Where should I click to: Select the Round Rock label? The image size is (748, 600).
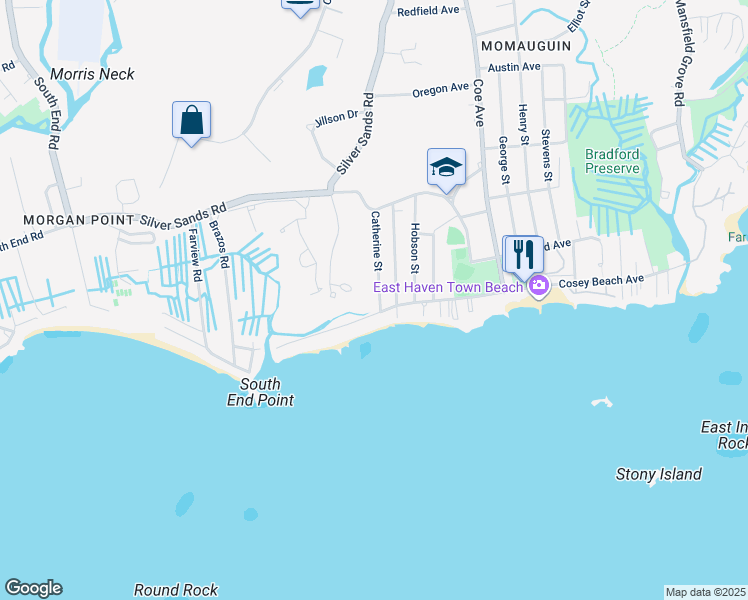[176, 590]
